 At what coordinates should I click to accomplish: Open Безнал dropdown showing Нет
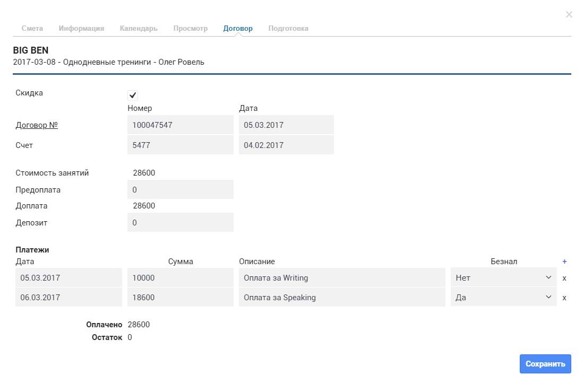tap(503, 278)
